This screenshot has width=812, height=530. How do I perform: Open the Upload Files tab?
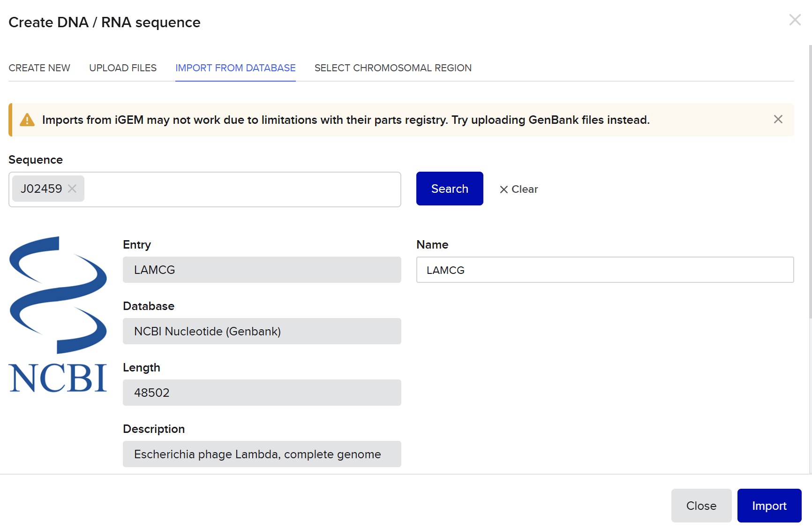point(123,68)
